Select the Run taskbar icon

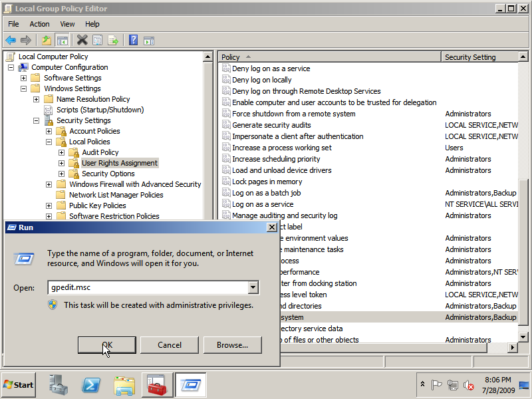click(x=191, y=385)
